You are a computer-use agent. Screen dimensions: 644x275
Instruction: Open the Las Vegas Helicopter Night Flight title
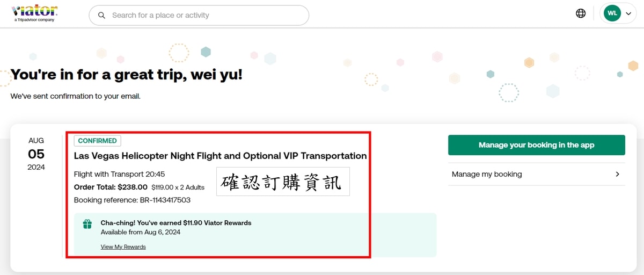click(220, 156)
